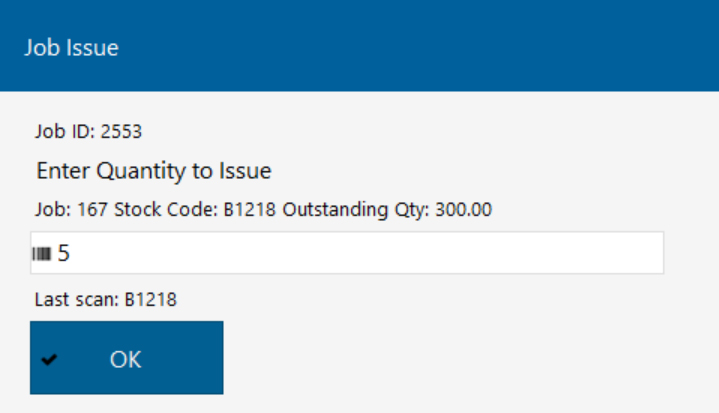Viewport: 719px width, 413px height.
Task: Focus the quantity input field
Action: [347, 253]
